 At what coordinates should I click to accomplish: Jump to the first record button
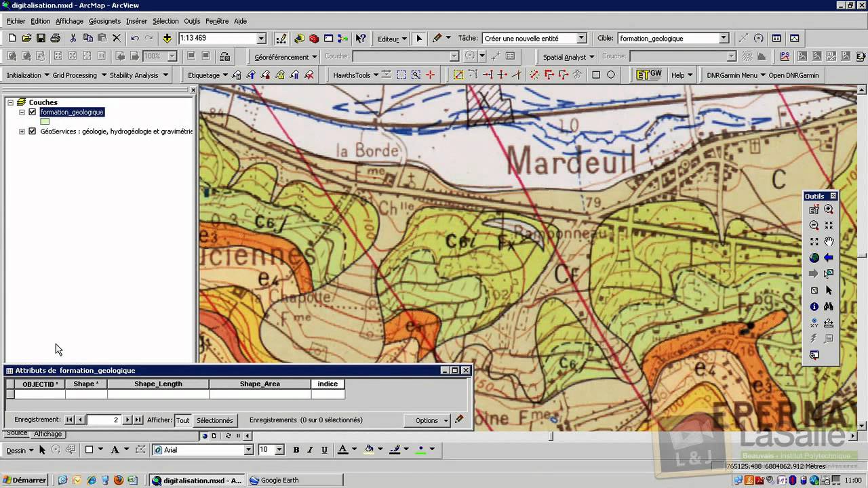click(69, 420)
